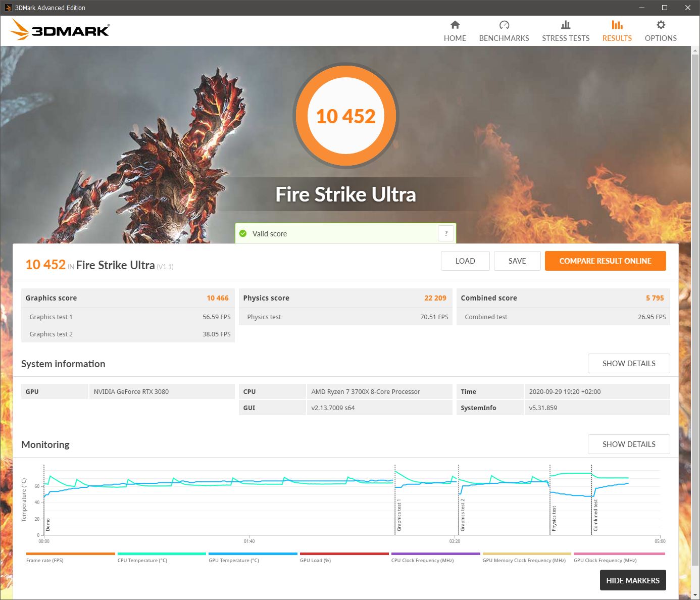Click the Fire Strike Ultra title banner
The width and height of the screenshot is (700, 600).
click(x=345, y=194)
